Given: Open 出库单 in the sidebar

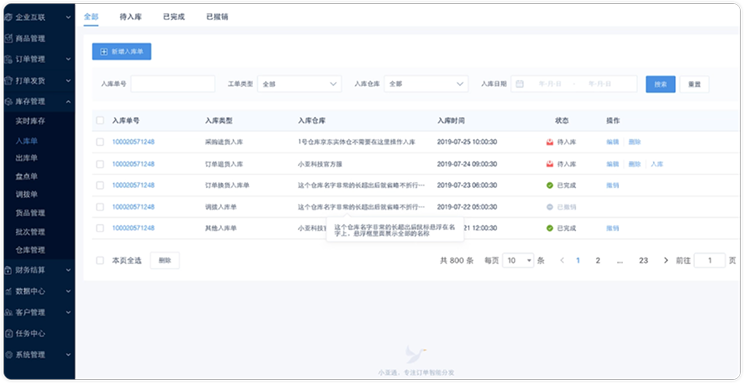Looking at the screenshot, I should 27,158.
